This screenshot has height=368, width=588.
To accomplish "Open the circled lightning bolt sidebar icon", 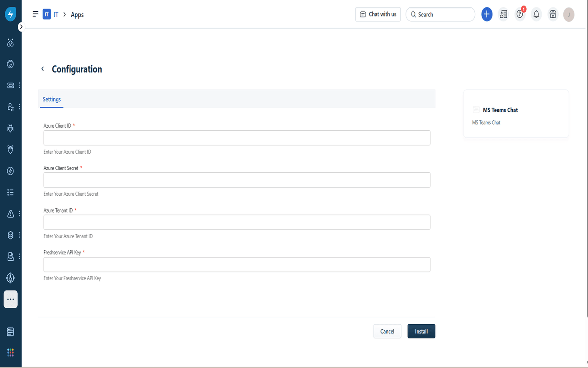I will [x=11, y=171].
